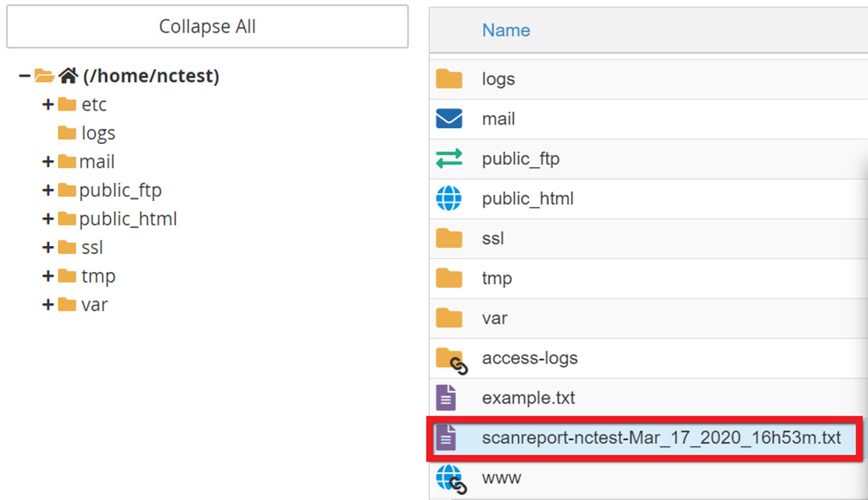868x500 pixels.
Task: Expand the public_html folder in tree
Action: click(48, 219)
